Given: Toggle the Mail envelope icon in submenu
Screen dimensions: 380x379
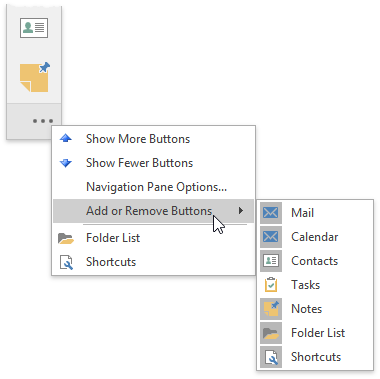Looking at the screenshot, I should tap(271, 213).
